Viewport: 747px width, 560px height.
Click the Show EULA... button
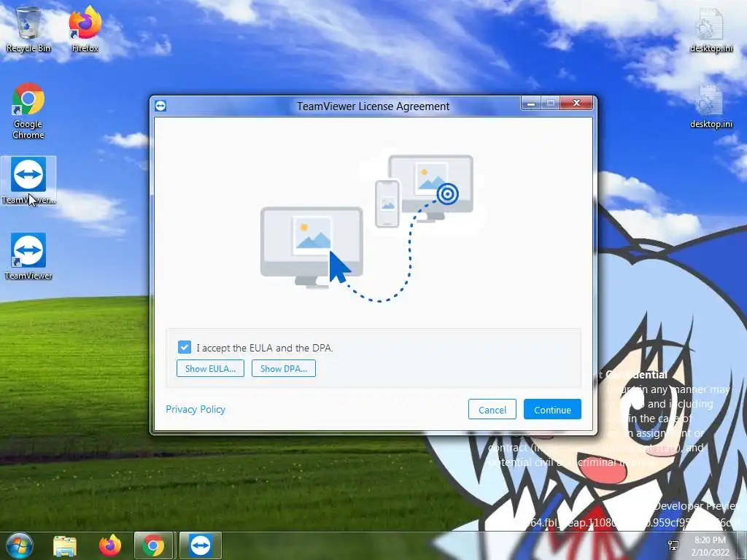[210, 368]
